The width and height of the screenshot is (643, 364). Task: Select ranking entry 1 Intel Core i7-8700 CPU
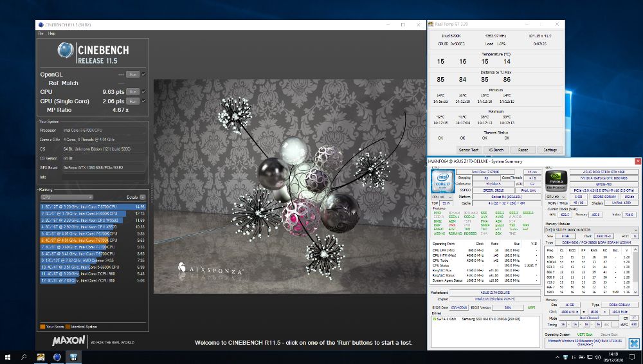click(93, 207)
